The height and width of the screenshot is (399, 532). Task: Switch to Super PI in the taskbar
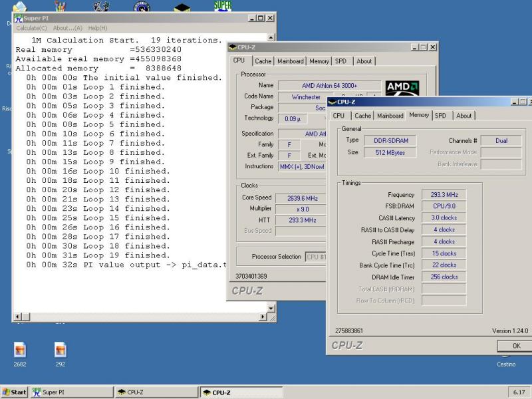[x=72, y=392]
